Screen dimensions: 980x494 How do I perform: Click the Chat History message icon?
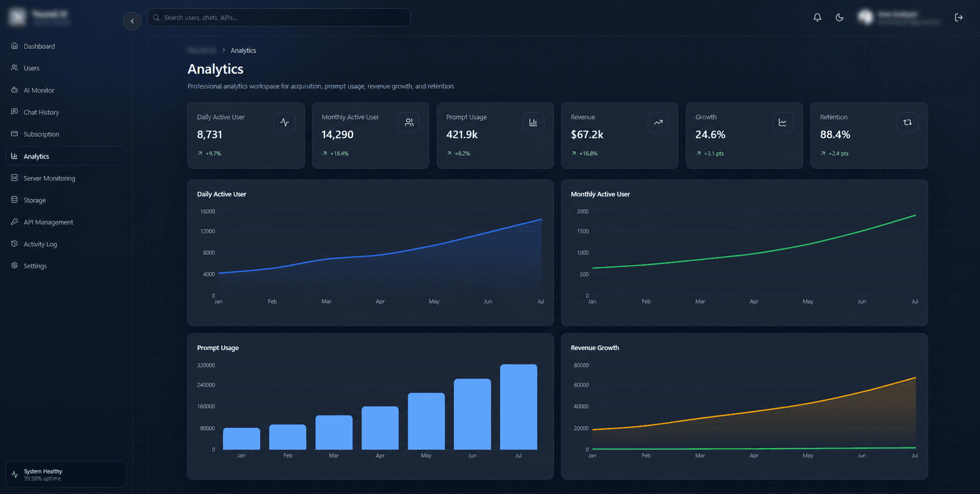[x=14, y=111]
